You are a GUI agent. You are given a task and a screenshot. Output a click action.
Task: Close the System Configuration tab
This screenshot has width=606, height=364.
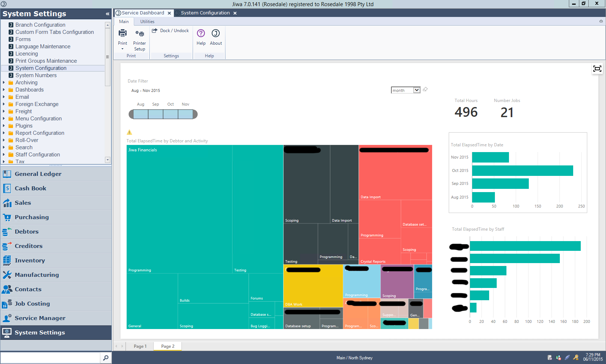pyautogui.click(x=235, y=13)
